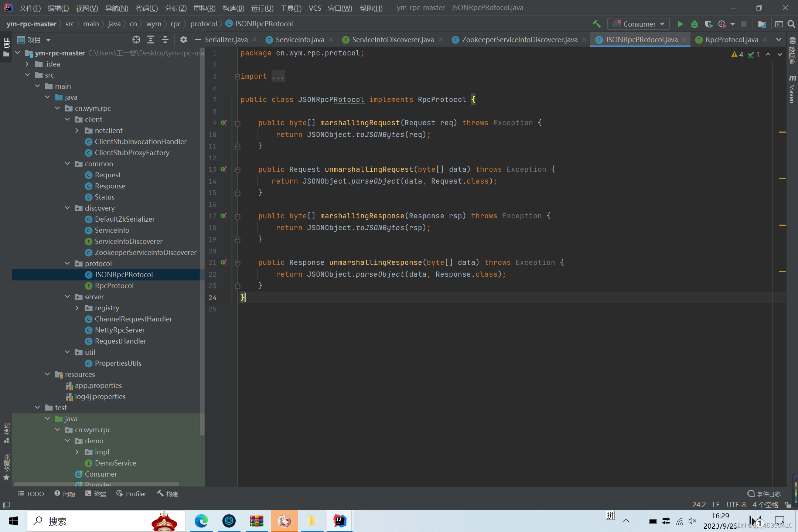
Task: Click override gutter icon on line 9
Action: 224,123
